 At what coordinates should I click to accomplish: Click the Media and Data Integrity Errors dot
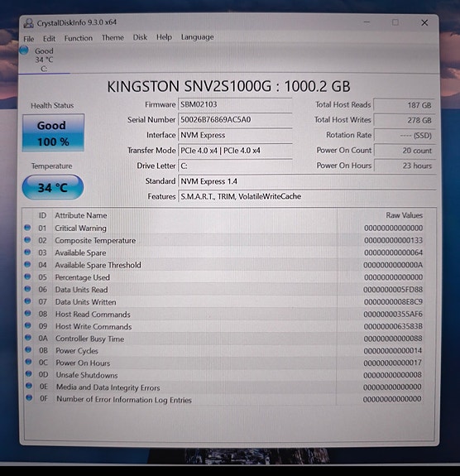29,386
